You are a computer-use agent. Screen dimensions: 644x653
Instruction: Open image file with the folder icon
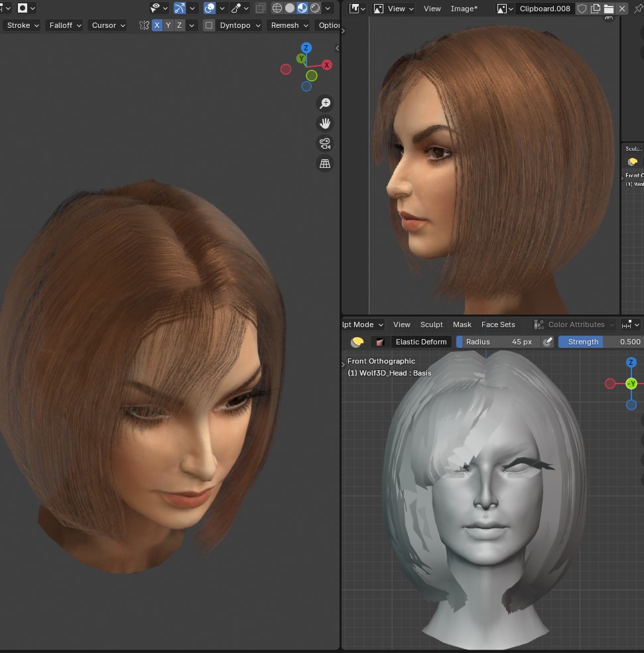coord(609,9)
